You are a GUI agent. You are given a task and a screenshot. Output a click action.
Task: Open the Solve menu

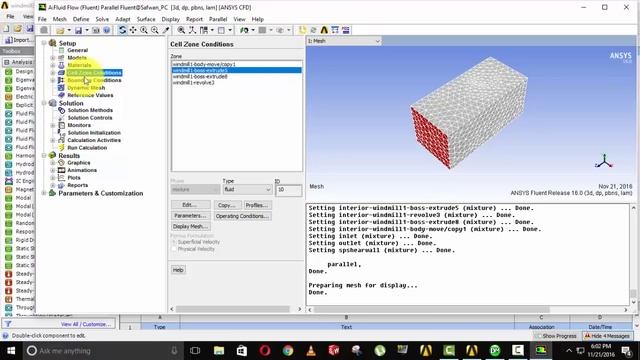click(x=102, y=19)
